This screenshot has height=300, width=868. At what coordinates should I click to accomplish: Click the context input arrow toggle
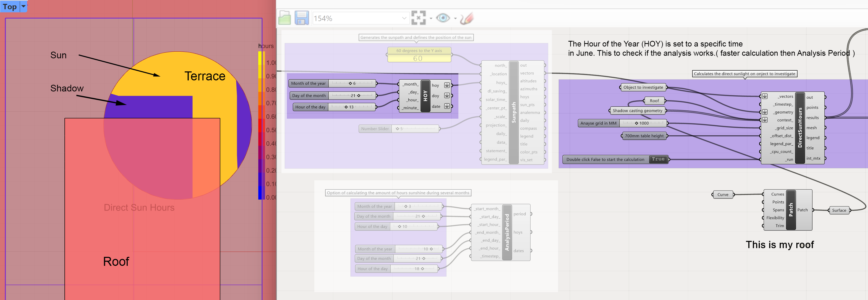pyautogui.click(x=765, y=120)
